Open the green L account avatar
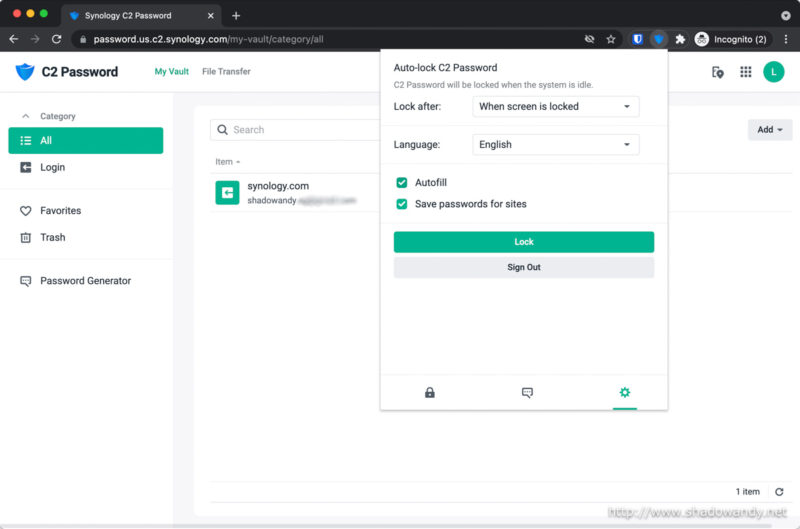Image resolution: width=800 pixels, height=529 pixels. (773, 72)
